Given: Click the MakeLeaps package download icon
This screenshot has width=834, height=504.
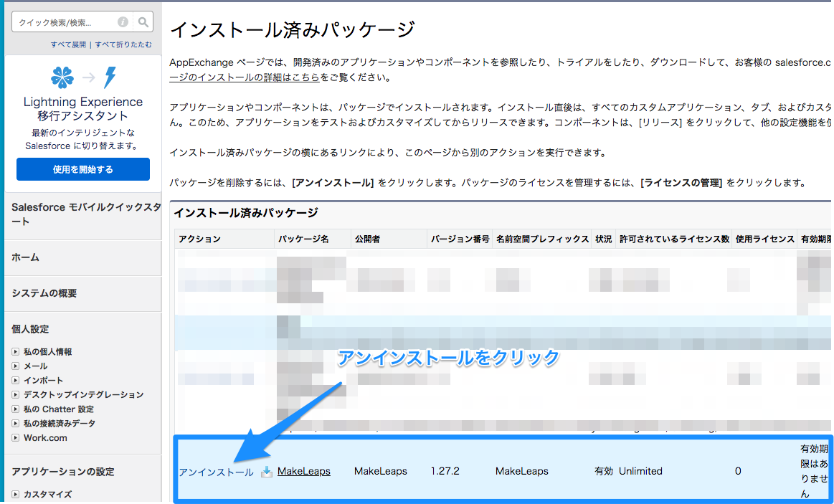Looking at the screenshot, I should [x=267, y=472].
